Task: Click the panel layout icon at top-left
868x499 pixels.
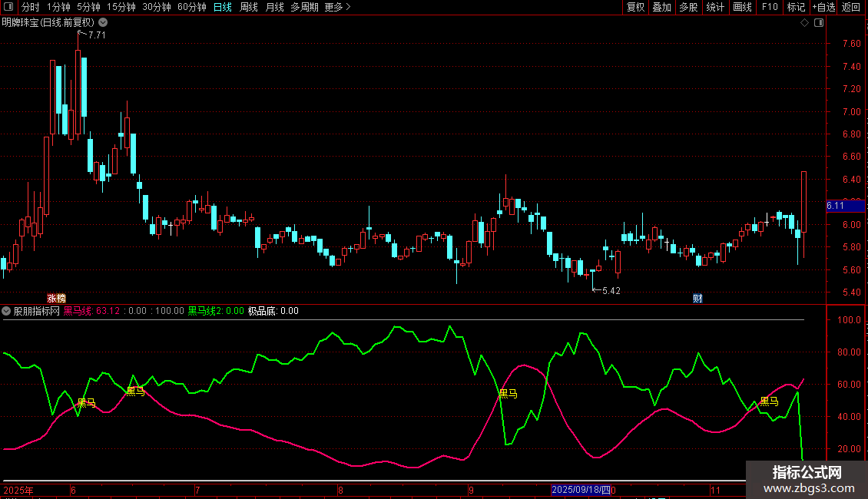Action: point(8,7)
